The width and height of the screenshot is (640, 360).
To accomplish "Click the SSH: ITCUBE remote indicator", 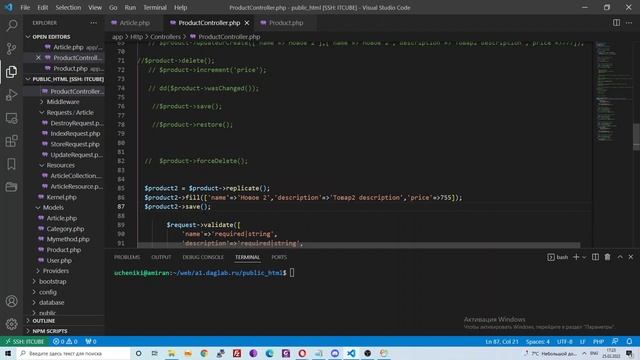I will (24, 341).
